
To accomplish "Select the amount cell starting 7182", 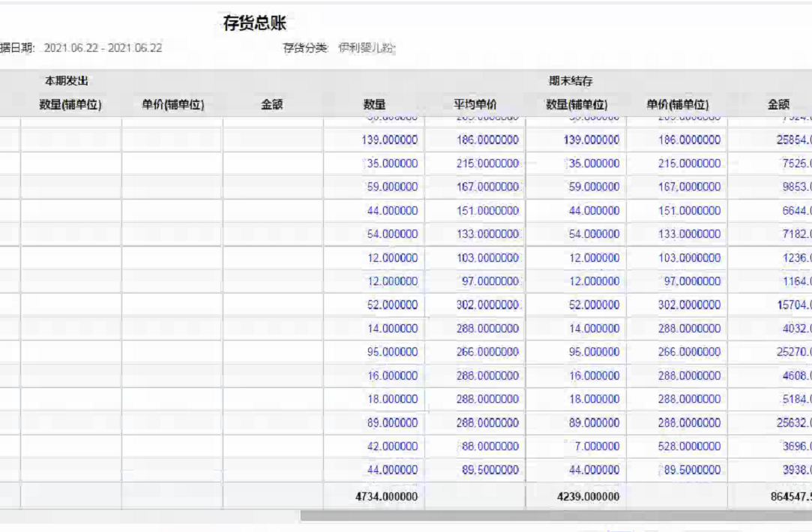I will coord(797,234).
